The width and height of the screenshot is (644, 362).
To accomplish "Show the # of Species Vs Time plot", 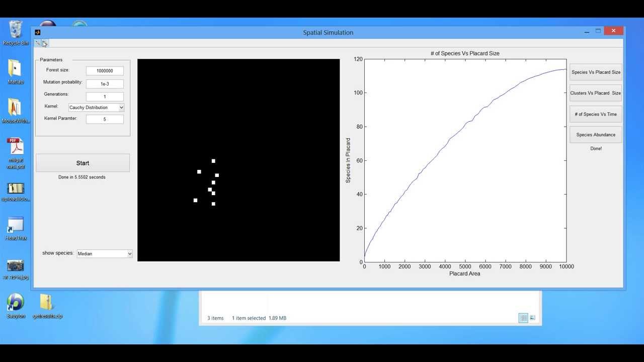I will [x=596, y=114].
